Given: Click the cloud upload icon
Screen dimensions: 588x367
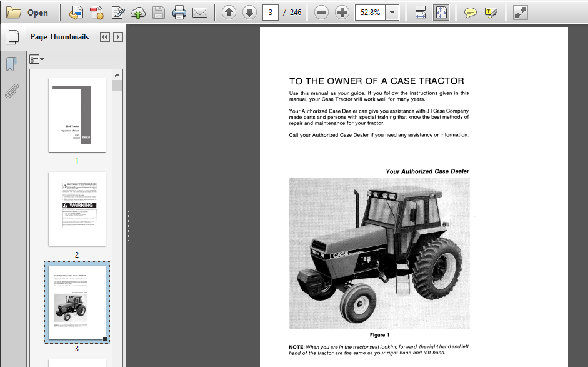Looking at the screenshot, I should click(138, 13).
